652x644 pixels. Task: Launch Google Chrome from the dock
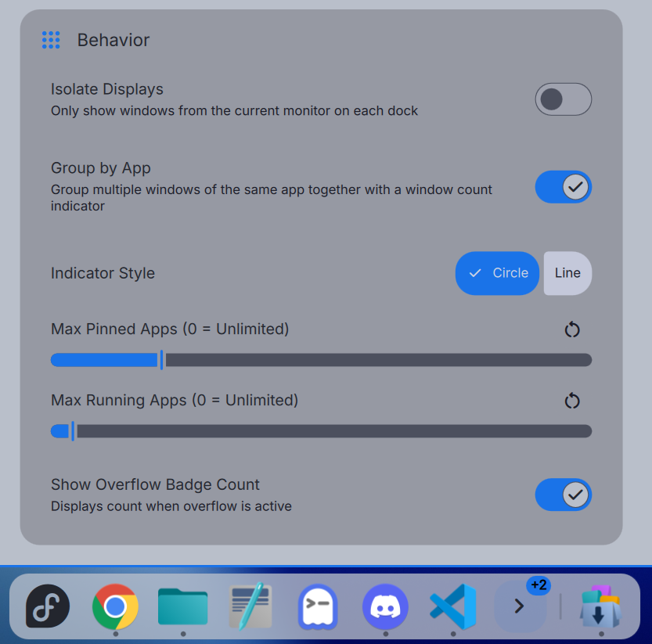point(114,606)
